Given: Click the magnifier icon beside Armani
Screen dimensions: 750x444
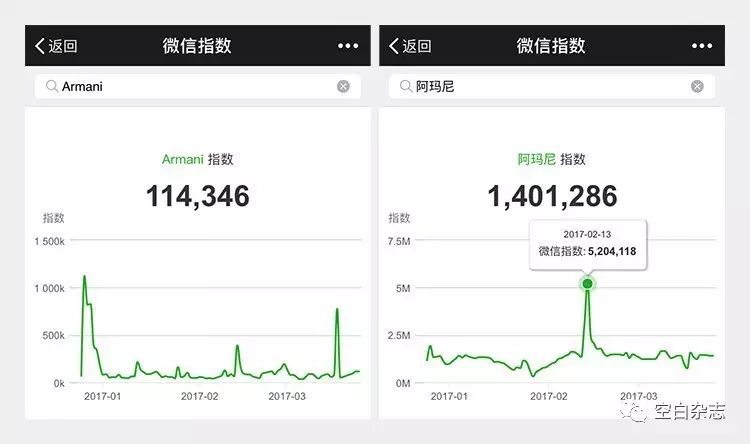Looking at the screenshot, I should pyautogui.click(x=52, y=86).
